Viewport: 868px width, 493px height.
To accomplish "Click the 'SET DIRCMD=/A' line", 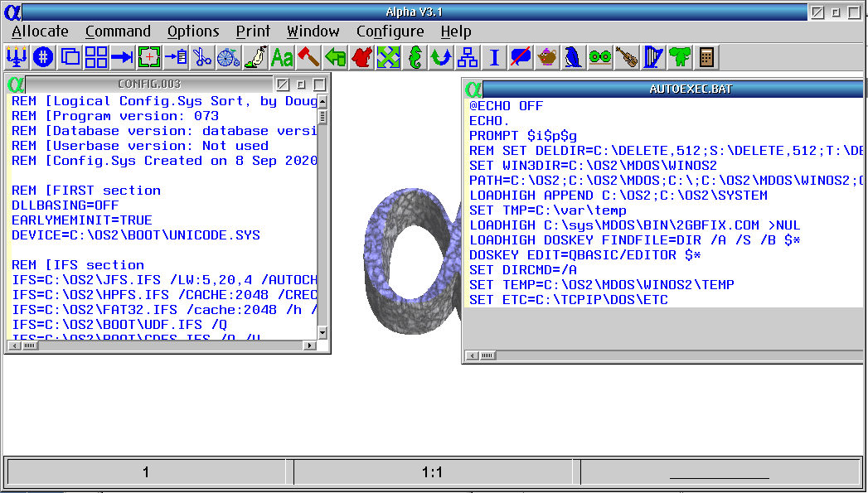I will point(522,270).
